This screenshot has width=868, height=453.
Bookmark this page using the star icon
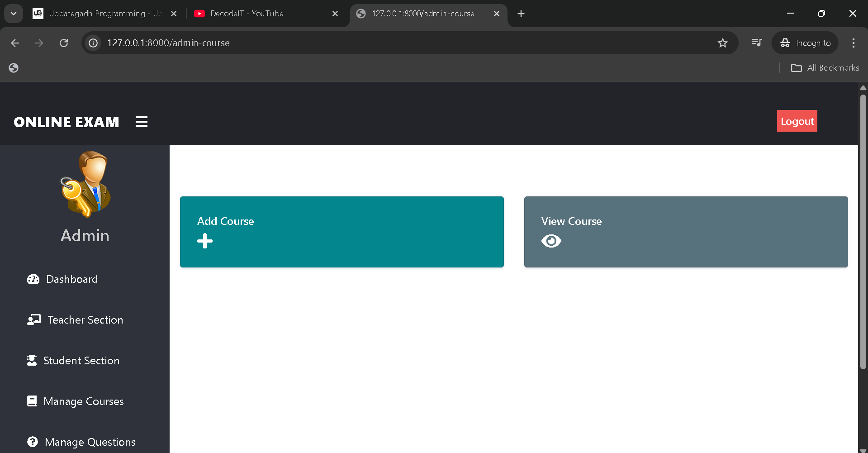click(722, 43)
